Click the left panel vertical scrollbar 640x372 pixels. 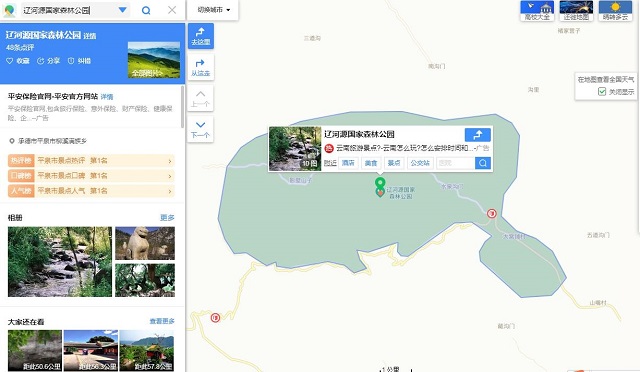[182, 107]
